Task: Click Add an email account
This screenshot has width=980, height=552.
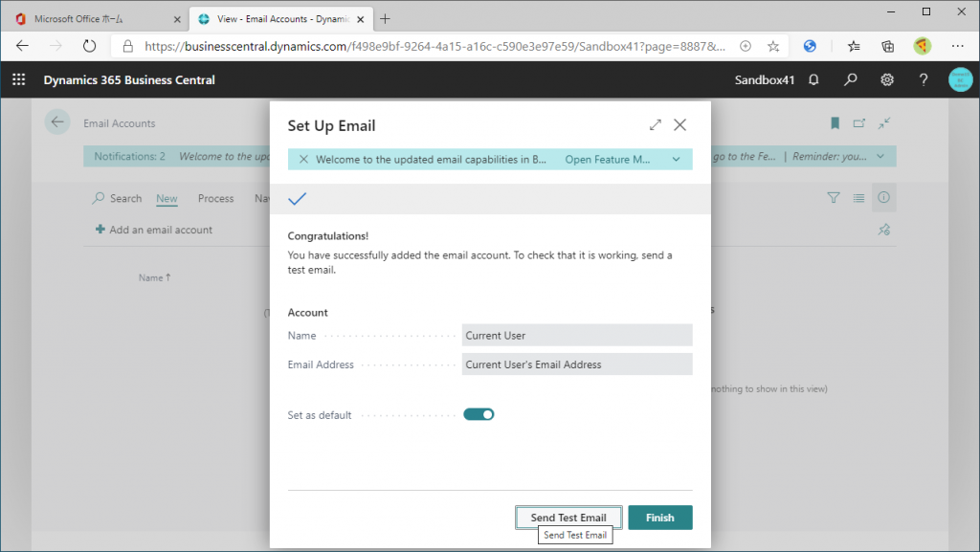Action: [154, 230]
